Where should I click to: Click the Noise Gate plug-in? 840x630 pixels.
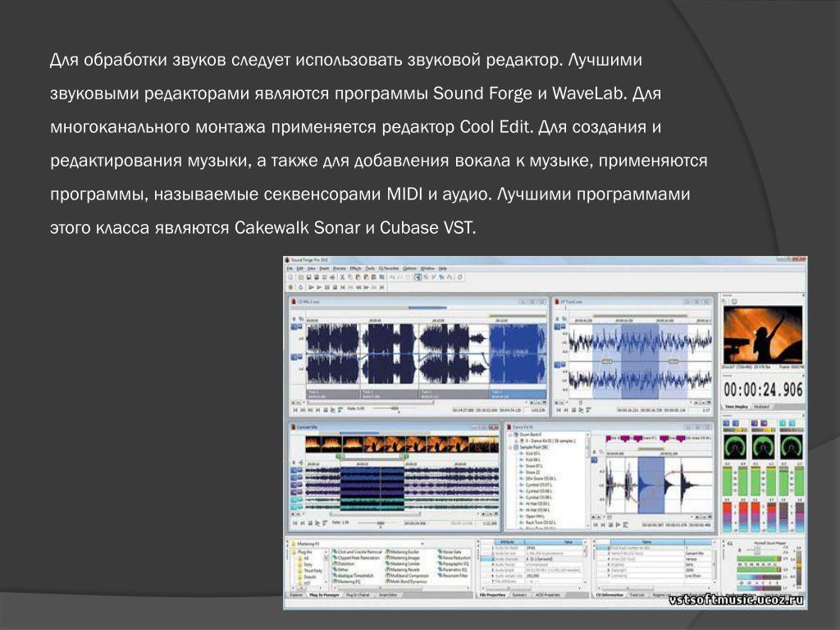point(450,552)
